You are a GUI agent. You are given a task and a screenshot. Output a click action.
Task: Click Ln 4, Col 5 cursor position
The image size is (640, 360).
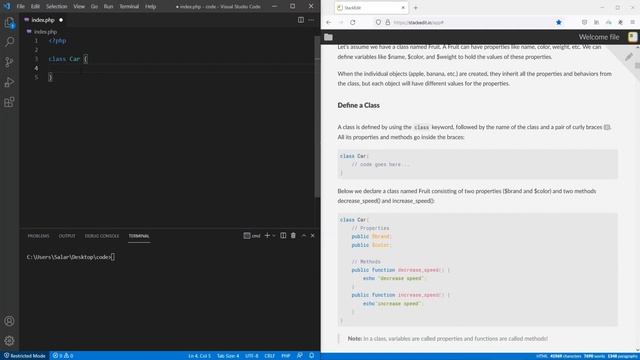pos(200,356)
